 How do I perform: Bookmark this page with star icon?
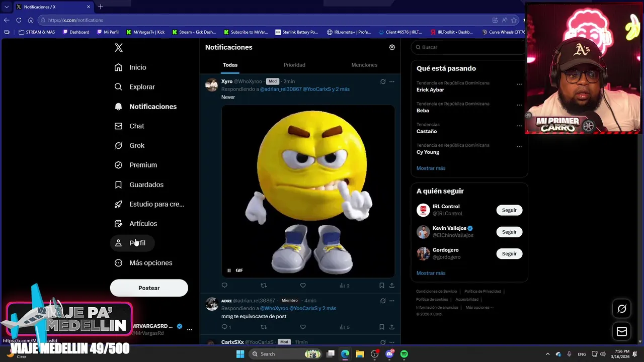(514, 20)
